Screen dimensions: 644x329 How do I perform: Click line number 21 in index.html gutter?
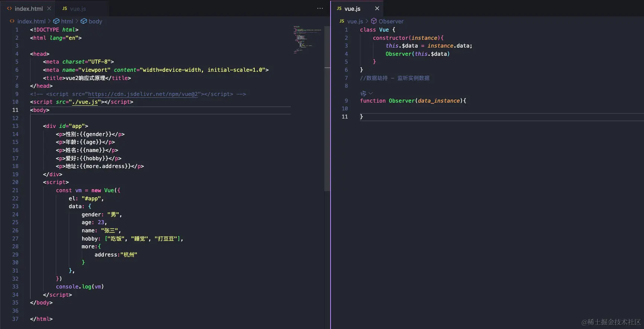click(15, 190)
